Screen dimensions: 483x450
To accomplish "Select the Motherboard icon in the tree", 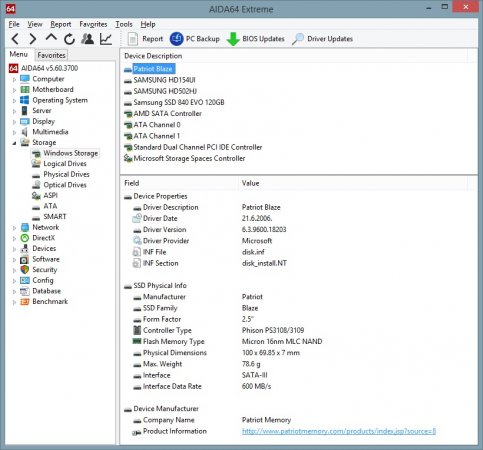I will point(25,90).
